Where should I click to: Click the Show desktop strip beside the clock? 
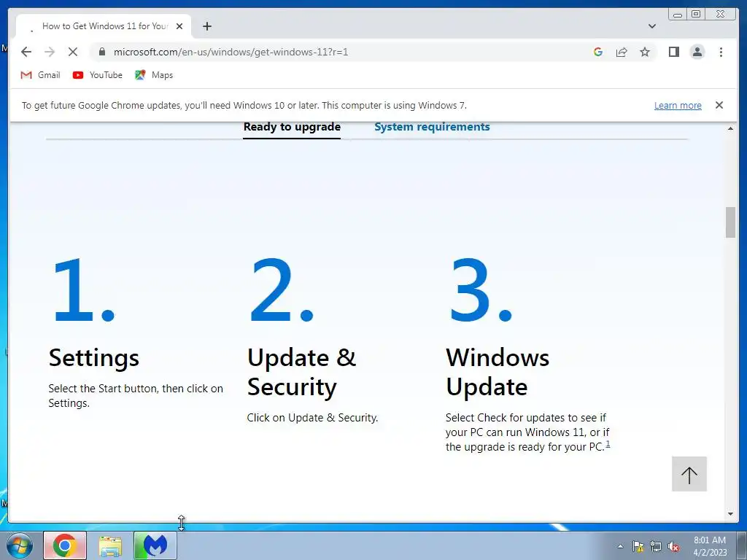tap(742, 545)
